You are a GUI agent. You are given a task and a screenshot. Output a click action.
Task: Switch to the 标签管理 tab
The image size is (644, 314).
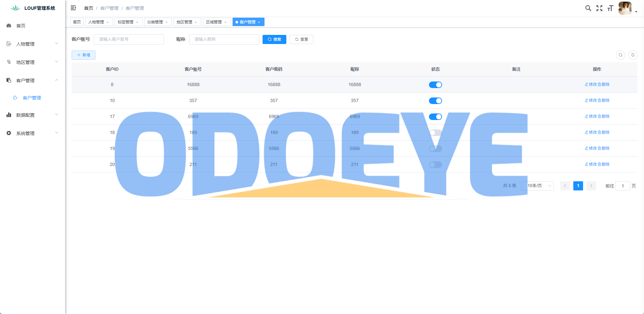coord(125,22)
